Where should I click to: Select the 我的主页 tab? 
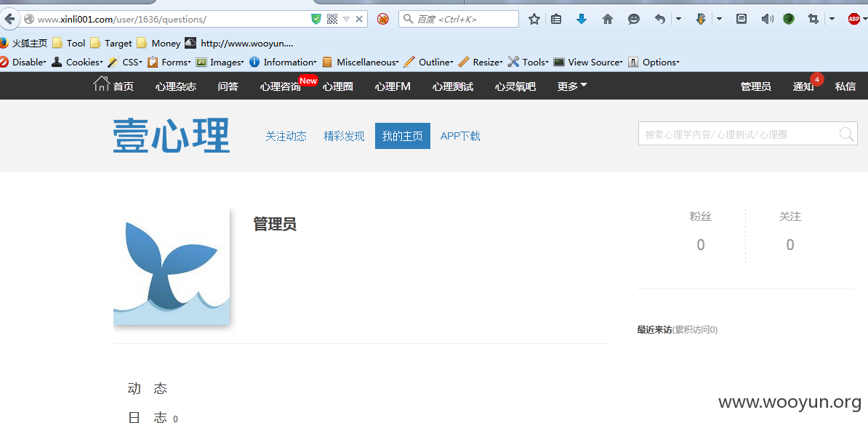point(403,136)
